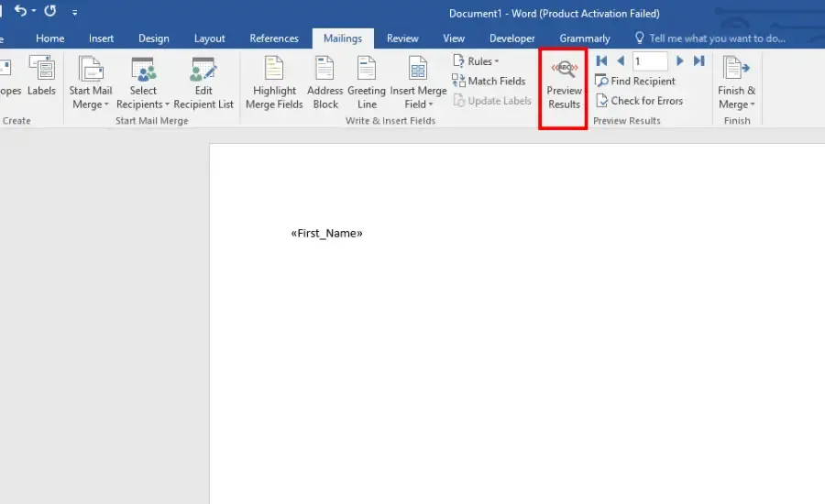Viewport: 825px width, 504px height.
Task: Open the Start Mail Merge menu
Action: point(91,82)
